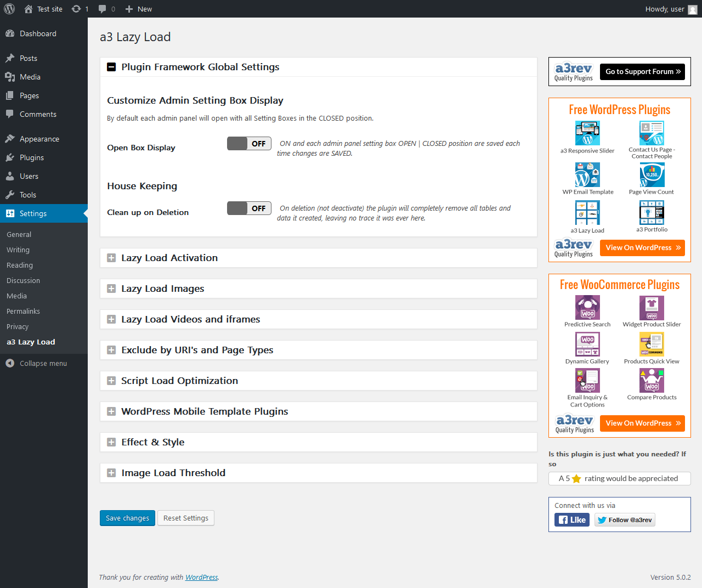Expand the Image Load Threshold section
702x588 pixels.
coord(111,473)
